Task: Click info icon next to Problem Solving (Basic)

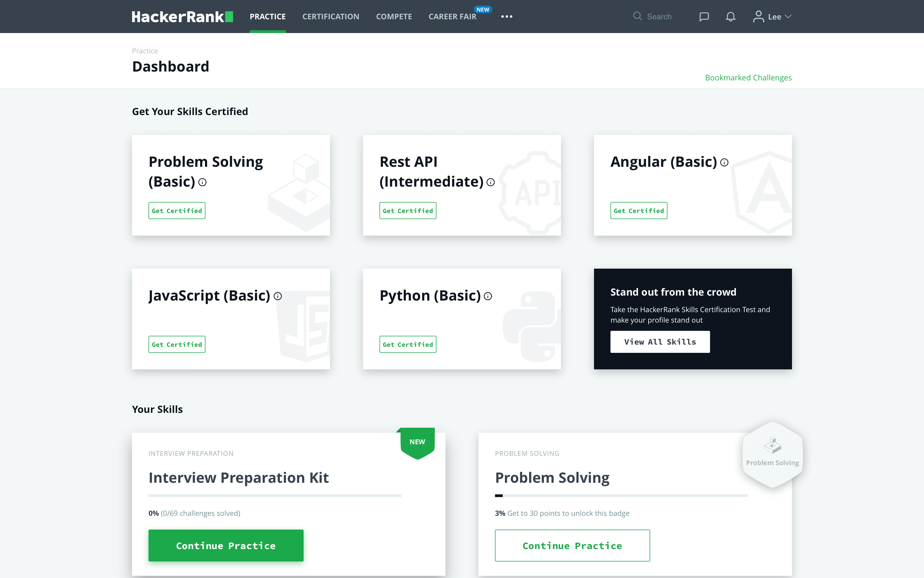Action: tap(202, 182)
